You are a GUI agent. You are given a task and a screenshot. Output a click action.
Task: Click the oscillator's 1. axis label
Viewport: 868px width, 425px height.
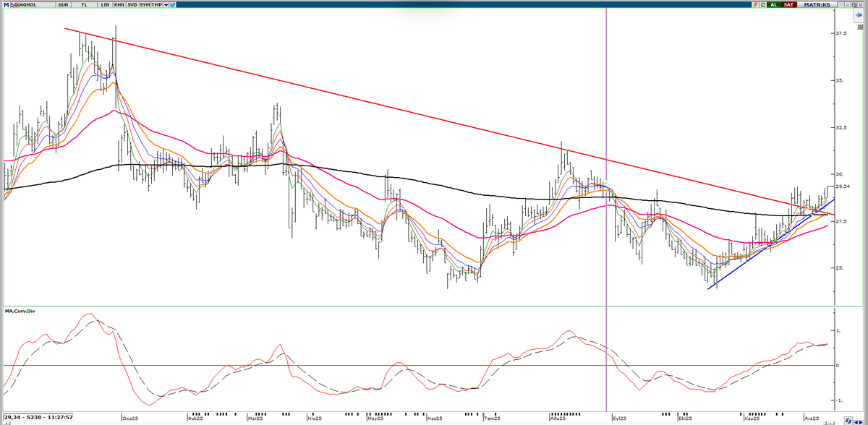(840, 331)
